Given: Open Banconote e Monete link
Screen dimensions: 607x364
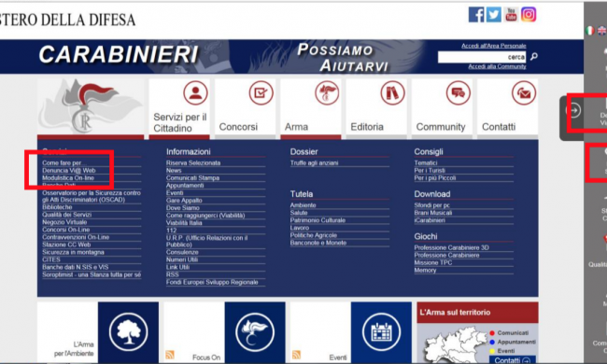Looking at the screenshot, I should [318, 243].
